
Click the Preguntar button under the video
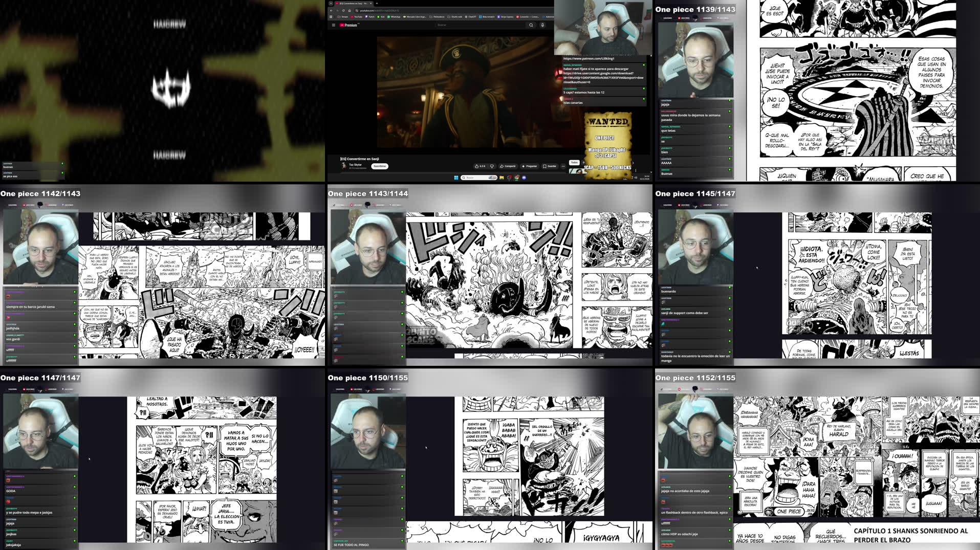[529, 166]
